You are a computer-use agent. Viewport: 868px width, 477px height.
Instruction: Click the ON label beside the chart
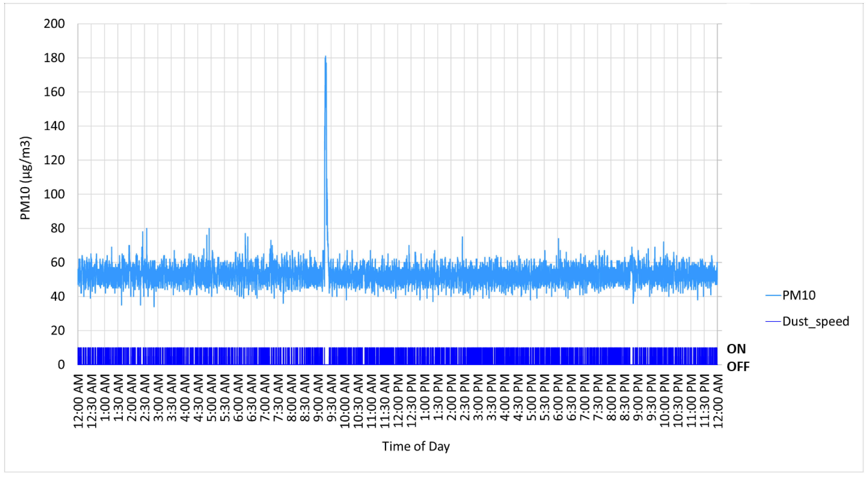736,349
